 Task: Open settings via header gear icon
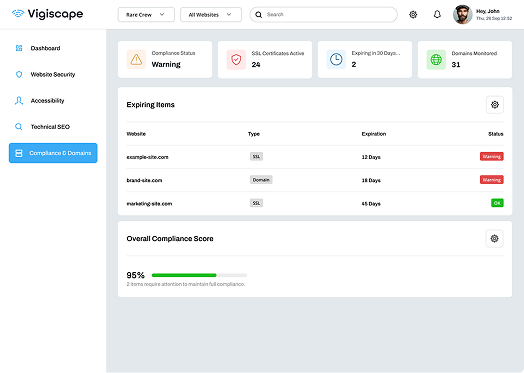413,14
